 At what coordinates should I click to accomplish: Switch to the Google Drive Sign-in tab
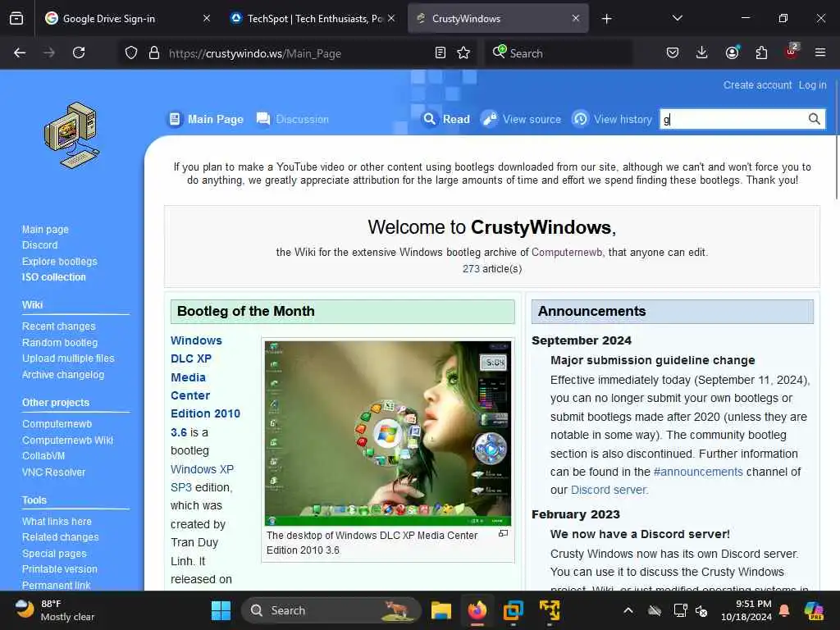coord(129,19)
